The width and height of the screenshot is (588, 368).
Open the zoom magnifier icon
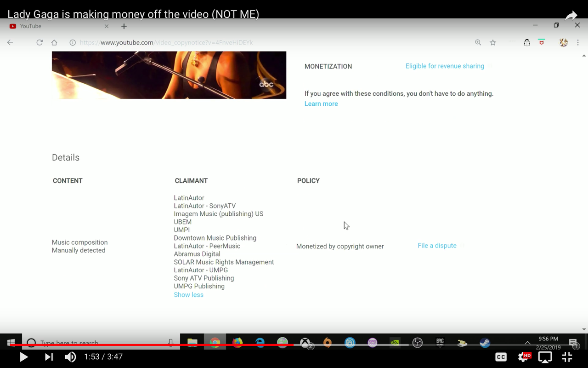[478, 42]
